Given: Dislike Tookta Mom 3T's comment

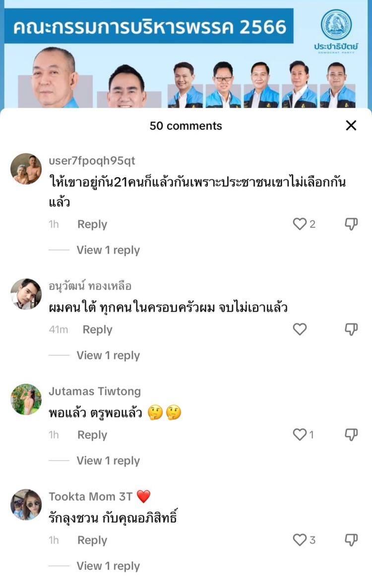Looking at the screenshot, I should tap(351, 540).
